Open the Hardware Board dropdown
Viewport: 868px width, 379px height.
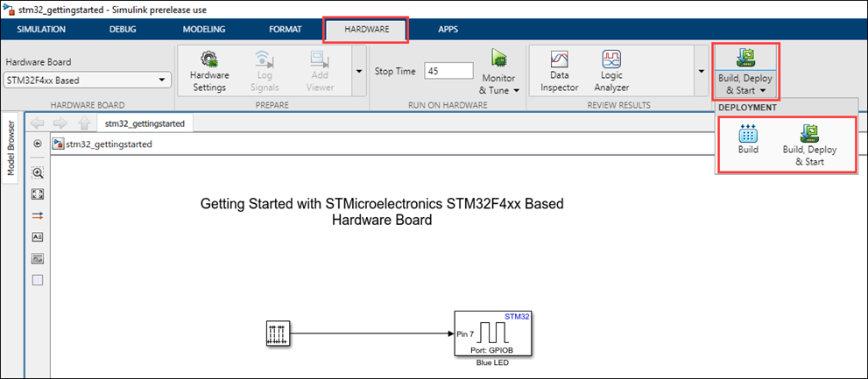click(x=87, y=81)
